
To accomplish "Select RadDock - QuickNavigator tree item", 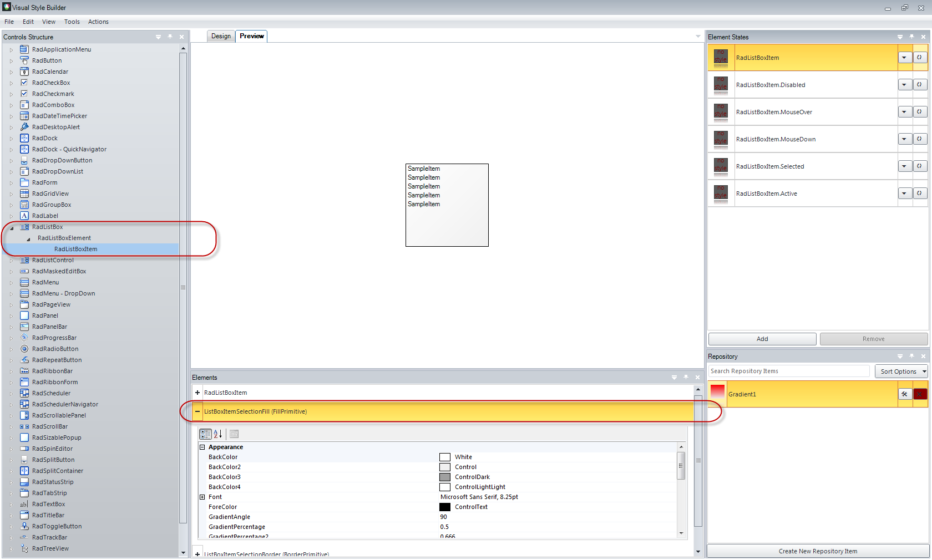I will [69, 149].
